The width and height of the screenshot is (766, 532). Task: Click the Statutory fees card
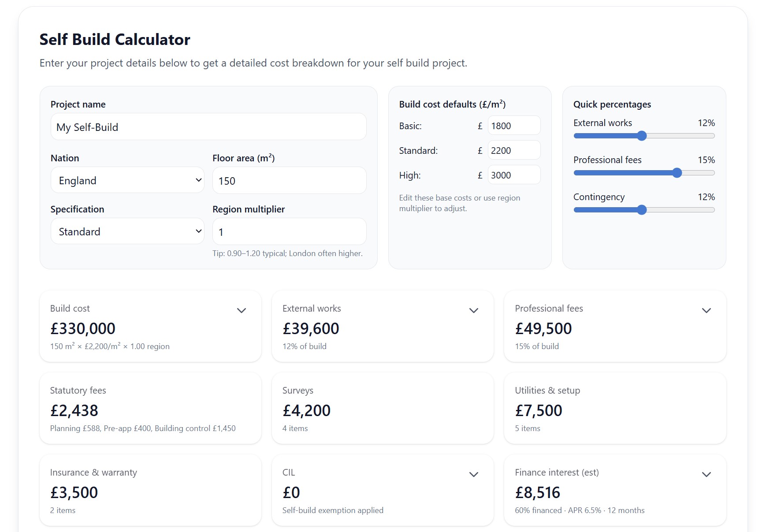(x=150, y=408)
